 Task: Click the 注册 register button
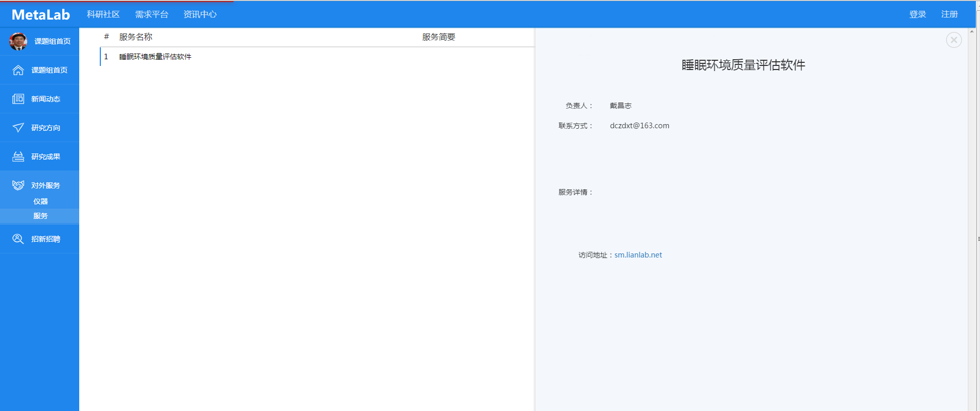949,14
